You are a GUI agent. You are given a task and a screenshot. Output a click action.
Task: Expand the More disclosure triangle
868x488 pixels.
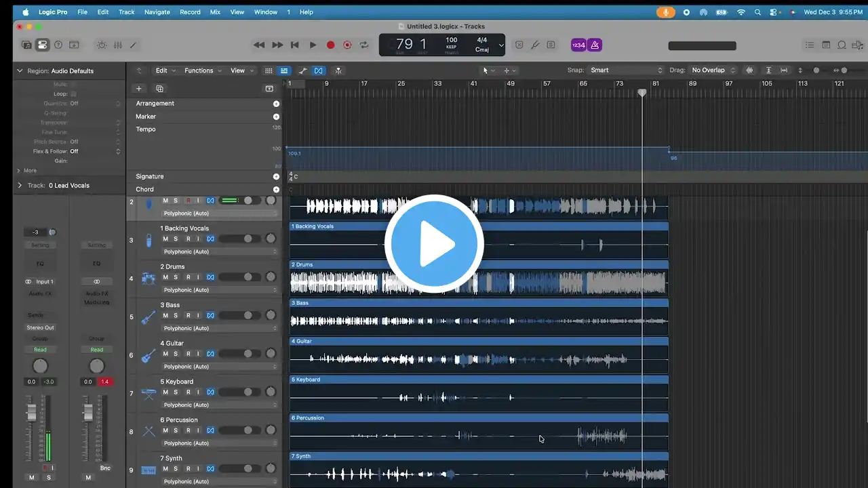(19, 170)
